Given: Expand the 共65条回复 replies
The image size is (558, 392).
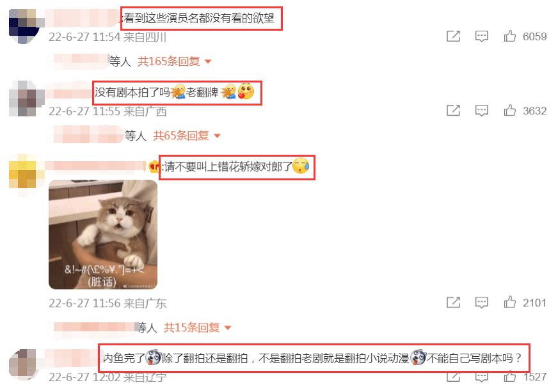Looking at the screenshot, I should pyautogui.click(x=187, y=136).
